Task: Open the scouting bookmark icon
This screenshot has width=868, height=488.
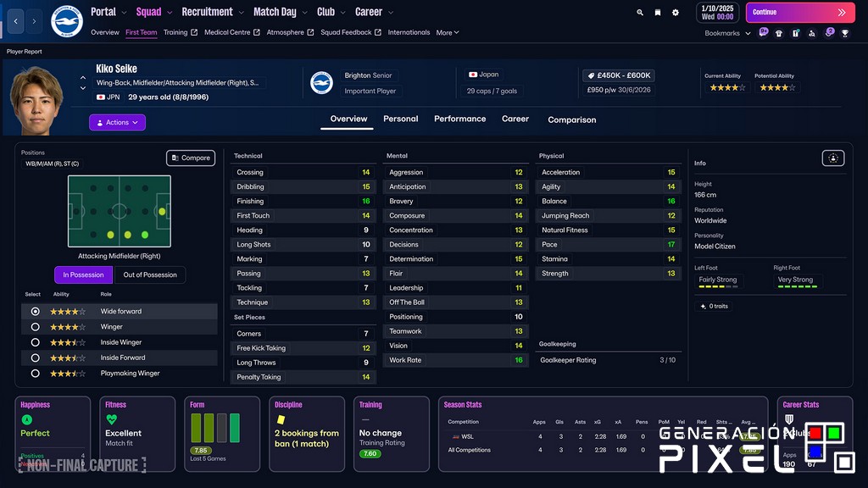Action: click(x=811, y=33)
